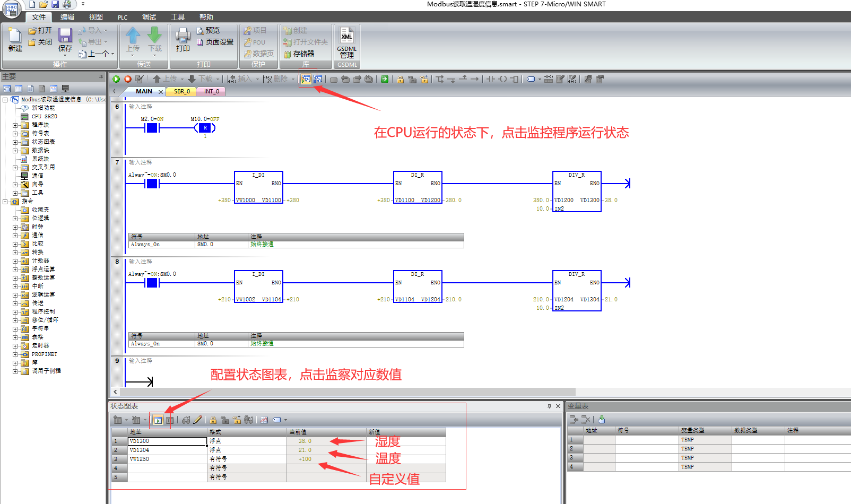The image size is (851, 504).
Task: Click the pencil write icon in status chart toolbar
Action: [x=197, y=420]
